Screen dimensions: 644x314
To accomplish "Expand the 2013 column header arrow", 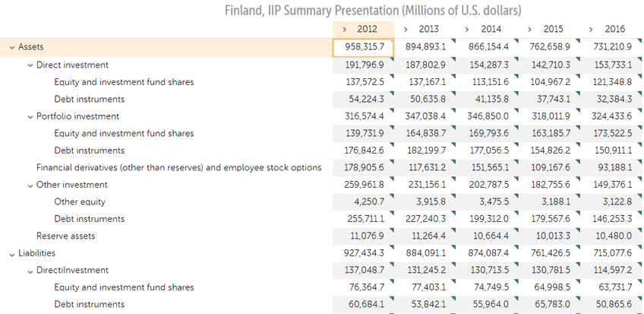I will tap(406, 29).
